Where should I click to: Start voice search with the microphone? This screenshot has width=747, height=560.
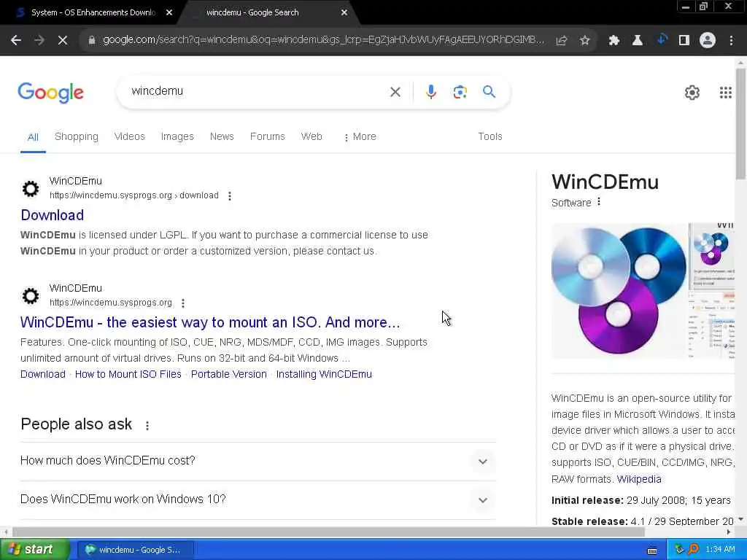430,91
